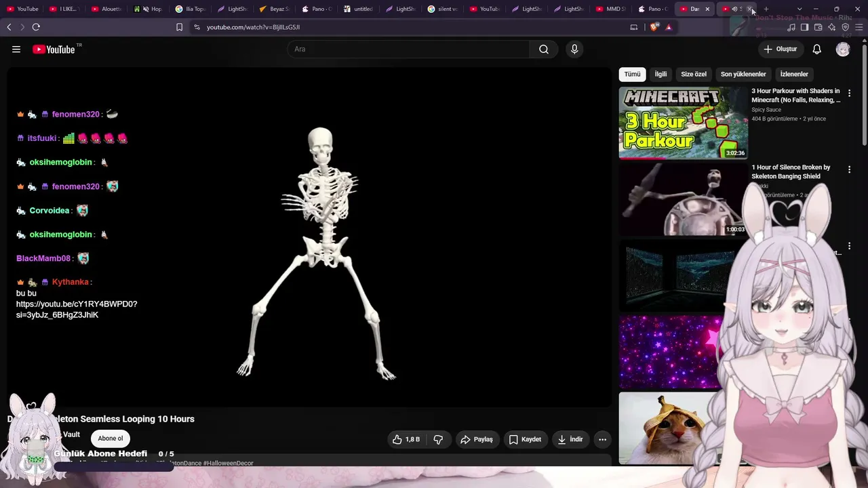Dislike the video with thumbs-down
The width and height of the screenshot is (868, 488).
(438, 439)
